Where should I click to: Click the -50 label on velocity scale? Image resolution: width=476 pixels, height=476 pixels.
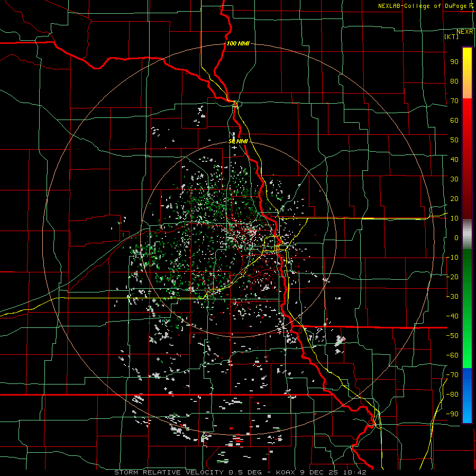(452, 335)
